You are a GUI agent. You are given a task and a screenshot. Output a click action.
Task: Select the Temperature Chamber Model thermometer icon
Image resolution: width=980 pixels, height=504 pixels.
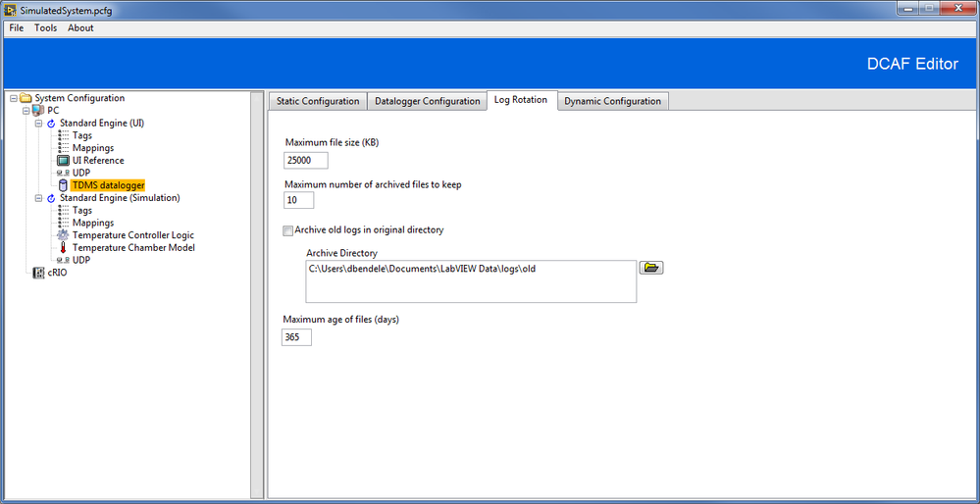(x=63, y=248)
